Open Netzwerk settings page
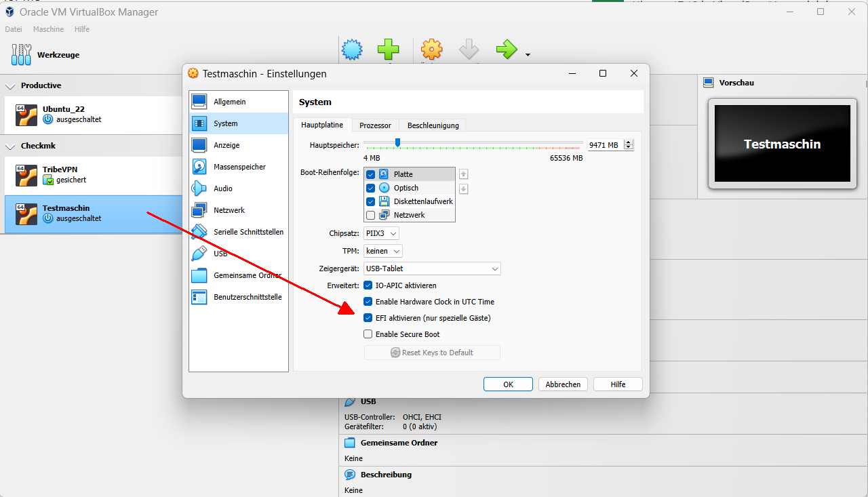 239,210
